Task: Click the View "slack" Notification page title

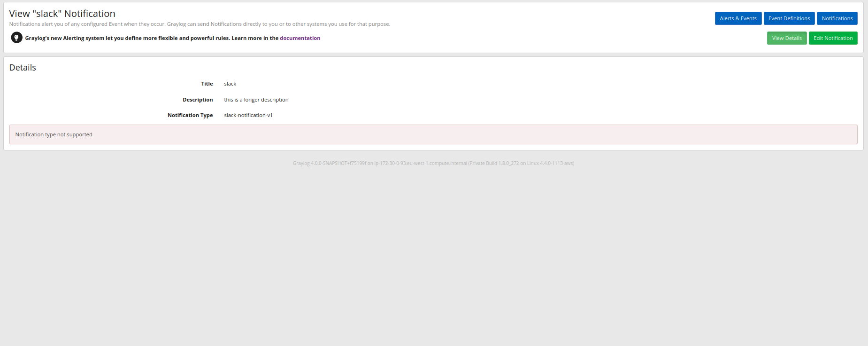Action: pyautogui.click(x=62, y=14)
